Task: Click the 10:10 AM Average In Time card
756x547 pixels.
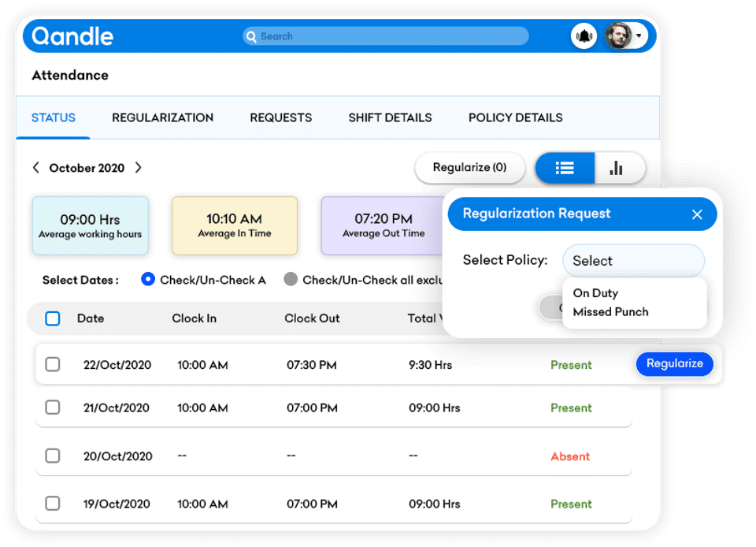Action: 235,225
